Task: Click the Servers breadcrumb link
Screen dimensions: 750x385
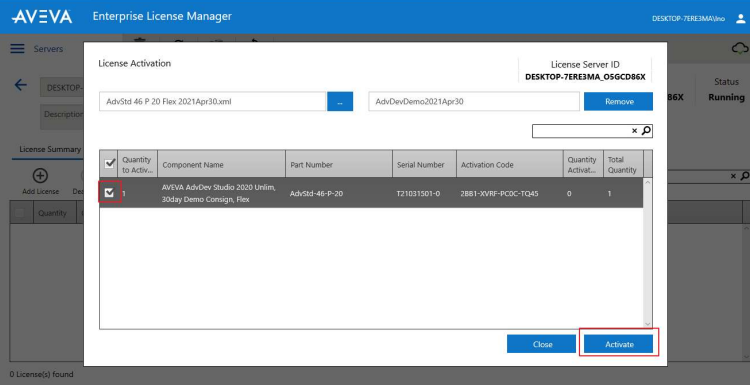Action: pyautogui.click(x=48, y=49)
